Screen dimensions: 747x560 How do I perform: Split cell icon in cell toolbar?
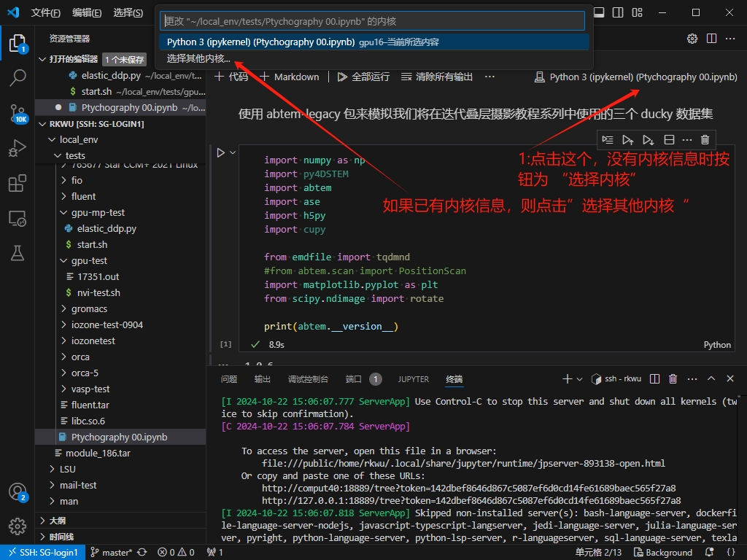point(669,139)
